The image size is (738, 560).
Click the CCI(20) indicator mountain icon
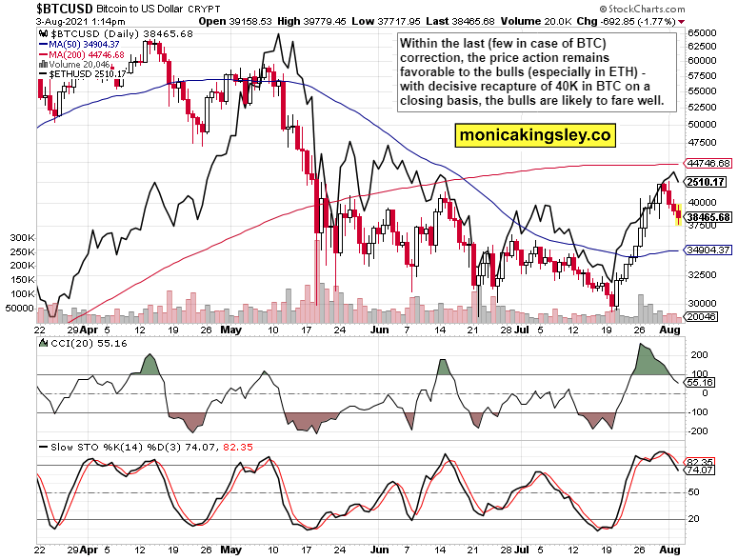click(43, 343)
